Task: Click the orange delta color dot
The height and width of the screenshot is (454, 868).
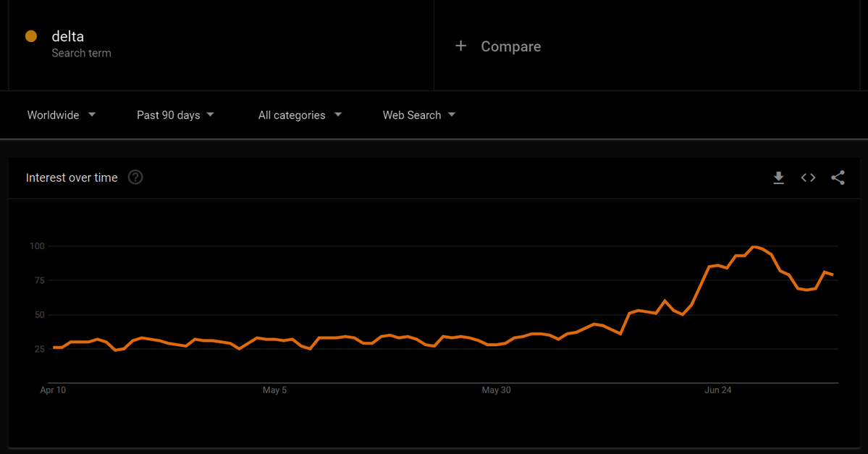Action: 31,36
